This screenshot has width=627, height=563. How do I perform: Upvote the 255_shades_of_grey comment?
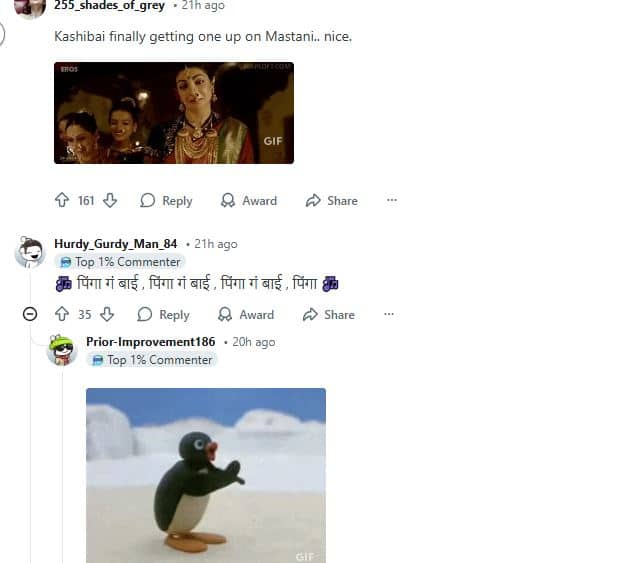(62, 200)
